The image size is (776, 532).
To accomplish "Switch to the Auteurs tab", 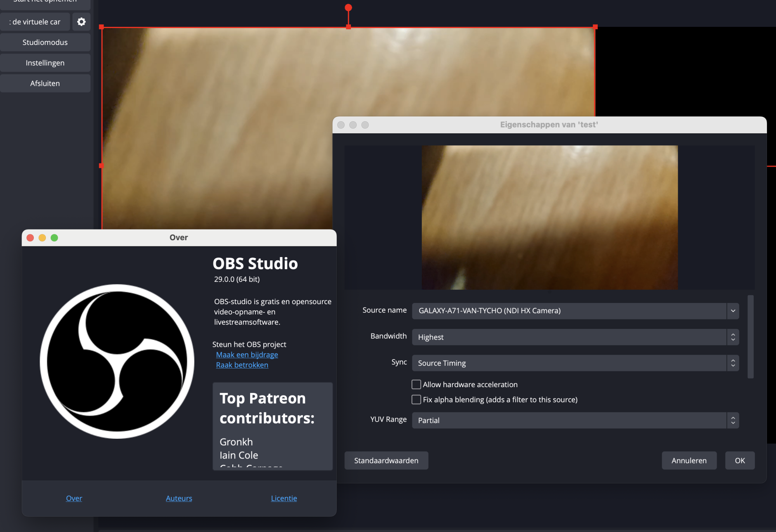I will coord(179,498).
